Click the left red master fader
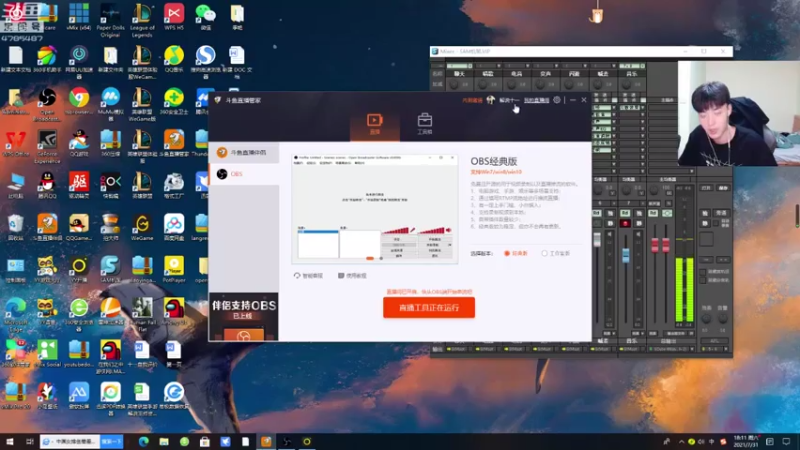 [x=655, y=245]
